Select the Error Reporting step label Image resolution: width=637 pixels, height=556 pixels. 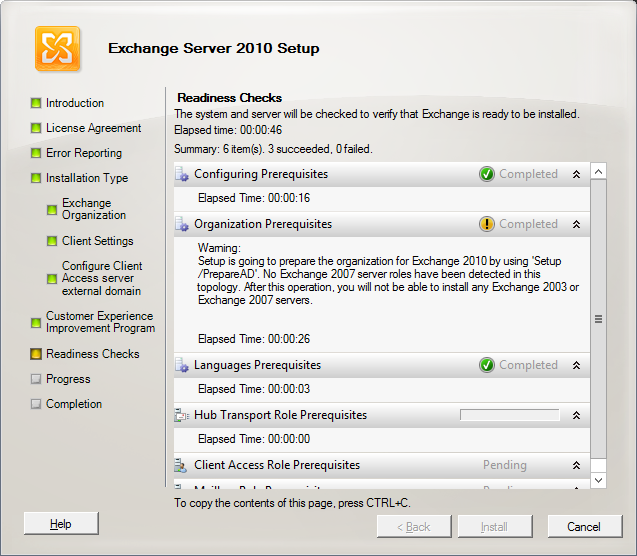pyautogui.click(x=84, y=153)
